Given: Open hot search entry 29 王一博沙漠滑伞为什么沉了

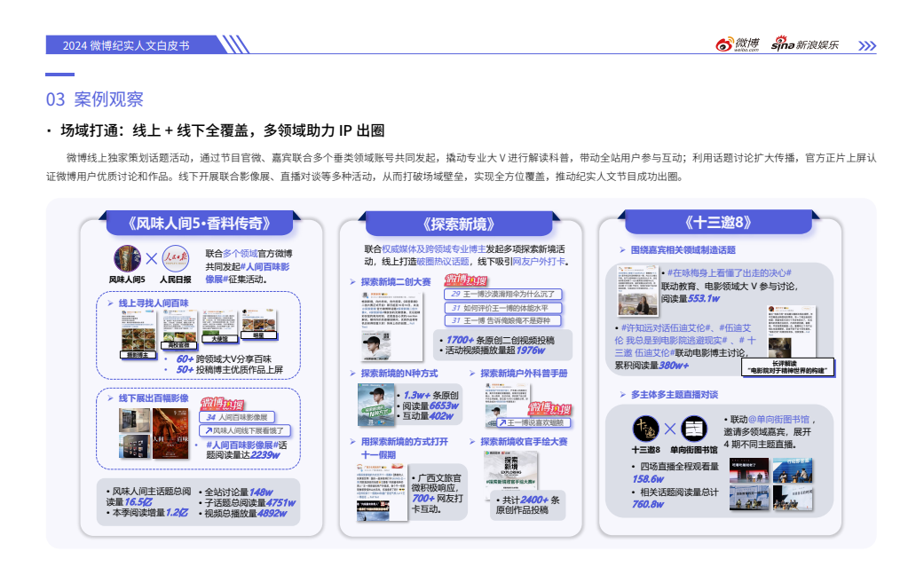Looking at the screenshot, I should (x=503, y=294).
